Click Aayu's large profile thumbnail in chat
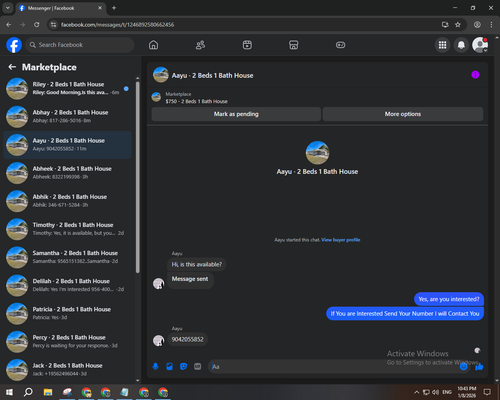This screenshot has height=400, width=500. [317, 153]
